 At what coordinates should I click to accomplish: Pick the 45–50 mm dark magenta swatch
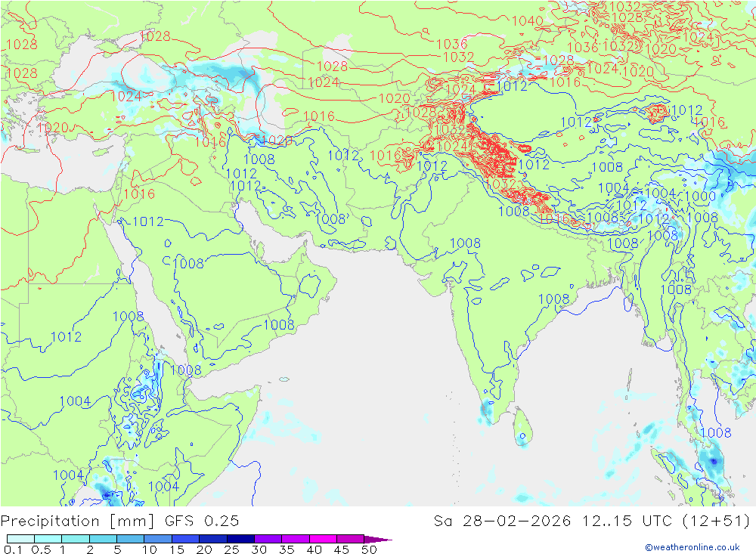click(x=350, y=539)
